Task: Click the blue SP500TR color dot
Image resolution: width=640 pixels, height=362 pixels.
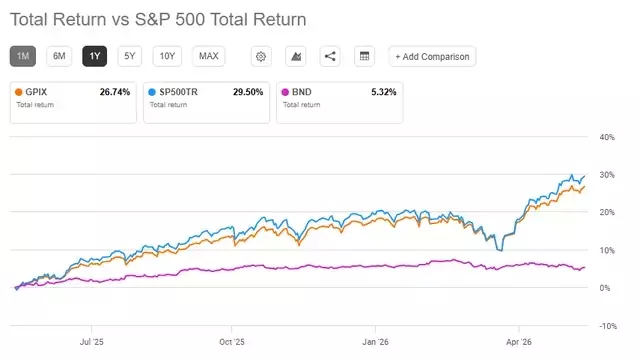Action: [x=152, y=92]
